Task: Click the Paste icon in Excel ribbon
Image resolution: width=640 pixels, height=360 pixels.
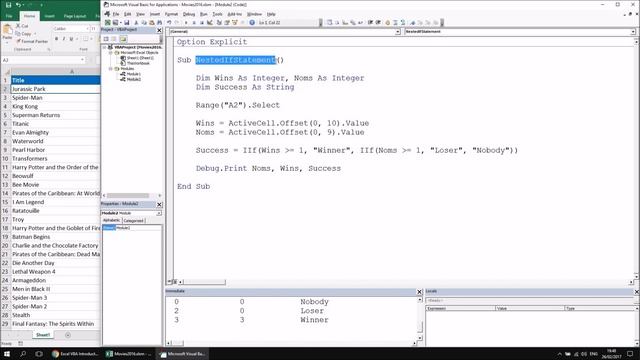Action: click(x=7, y=29)
